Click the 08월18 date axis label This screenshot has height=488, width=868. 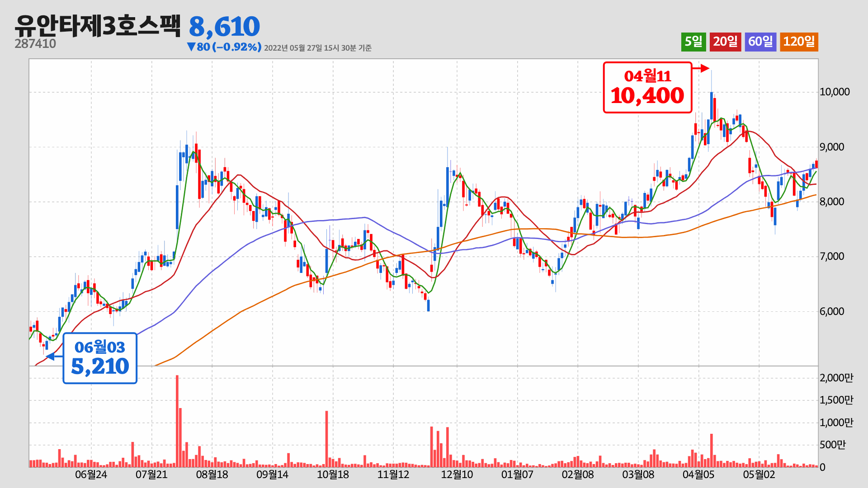click(212, 475)
